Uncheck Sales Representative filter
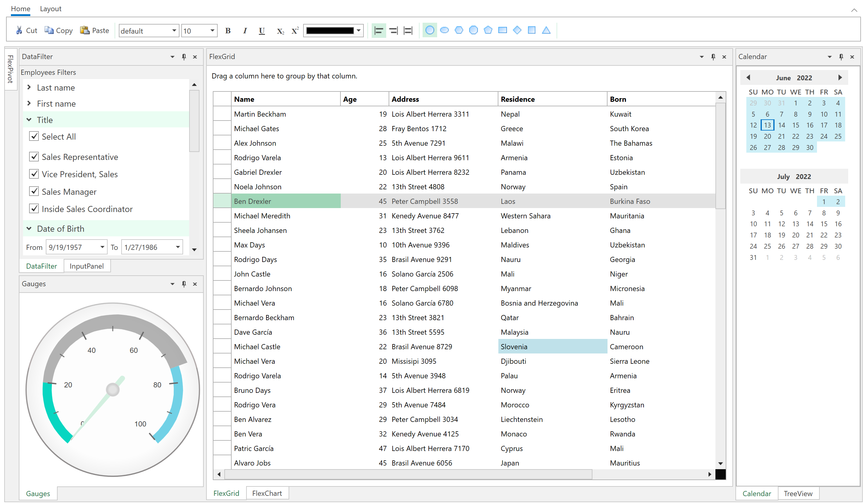Viewport: 867px width, 504px height. [34, 157]
